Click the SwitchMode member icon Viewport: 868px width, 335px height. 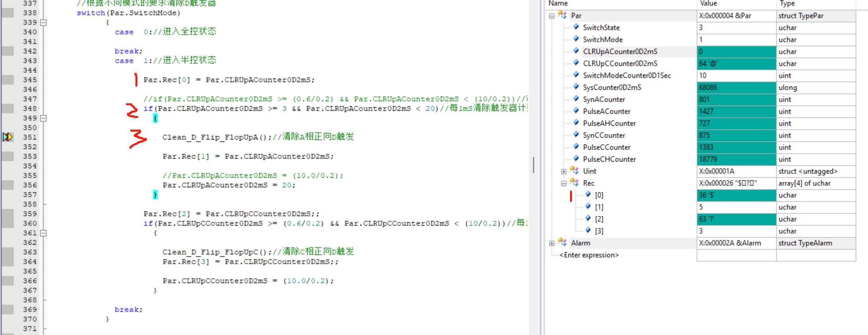pyautogui.click(x=576, y=39)
